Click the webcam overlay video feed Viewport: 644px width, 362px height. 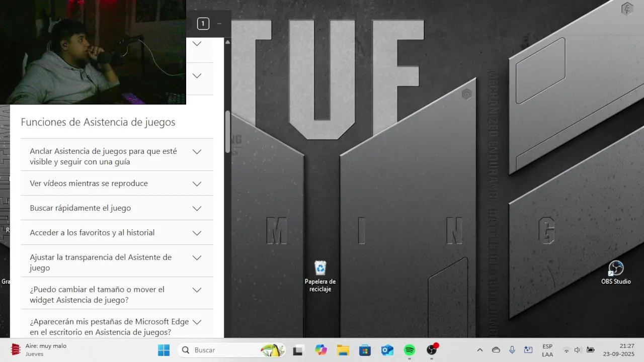click(x=93, y=52)
